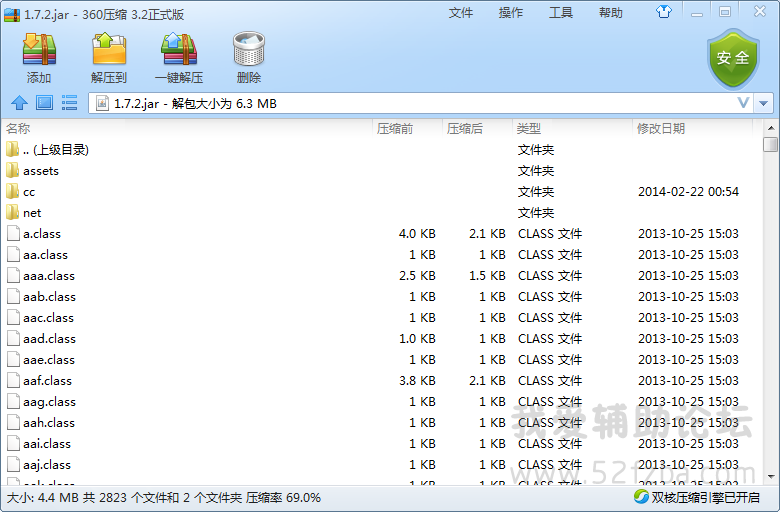Screen dimensions: 780x512
Task: Click the 1.5 KB compressed size of aaa.class
Action: [x=487, y=275]
